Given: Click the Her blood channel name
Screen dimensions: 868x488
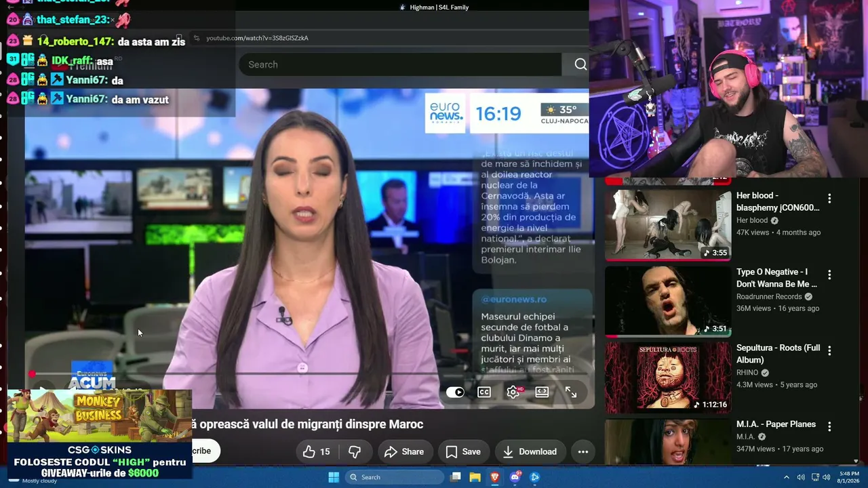Looking at the screenshot, I should pyautogui.click(x=752, y=220).
